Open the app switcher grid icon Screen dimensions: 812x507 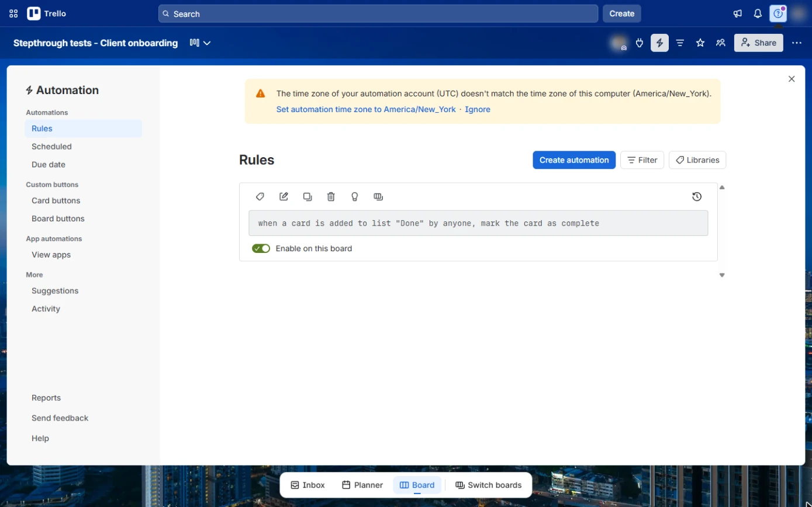(x=13, y=13)
